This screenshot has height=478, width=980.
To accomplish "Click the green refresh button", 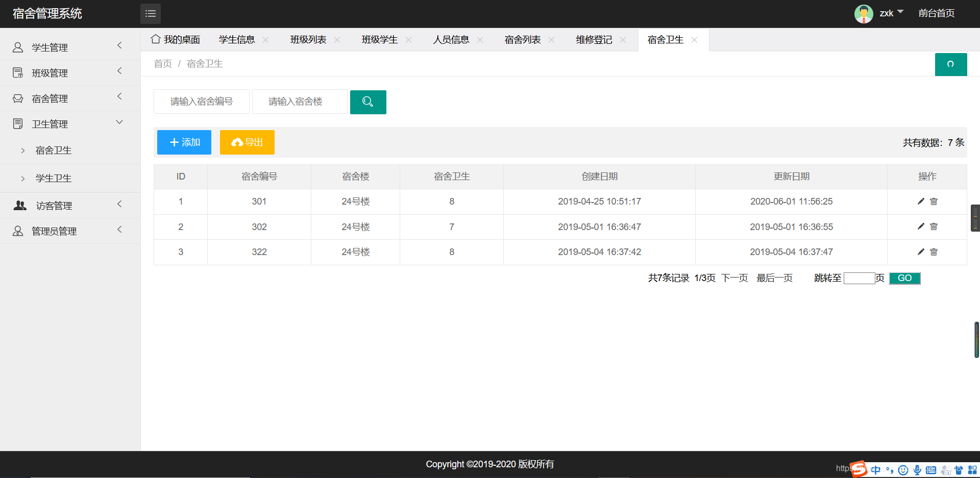I will 951,64.
